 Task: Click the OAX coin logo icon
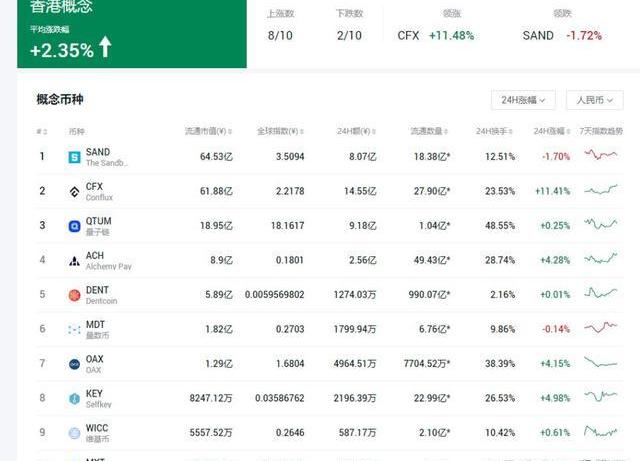coord(74,364)
